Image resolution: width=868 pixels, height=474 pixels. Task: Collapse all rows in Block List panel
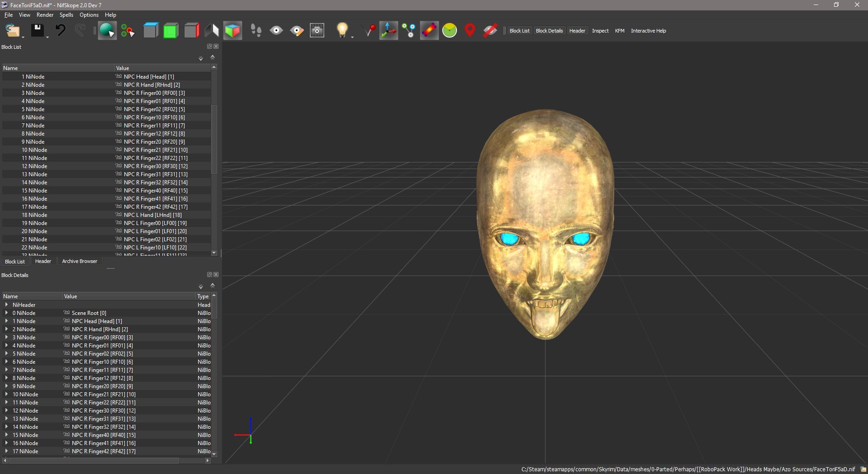(213, 57)
